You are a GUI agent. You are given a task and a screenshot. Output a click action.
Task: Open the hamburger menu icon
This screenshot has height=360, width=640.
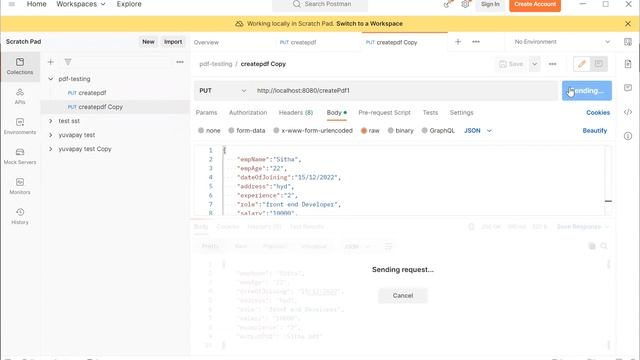tap(12, 4)
